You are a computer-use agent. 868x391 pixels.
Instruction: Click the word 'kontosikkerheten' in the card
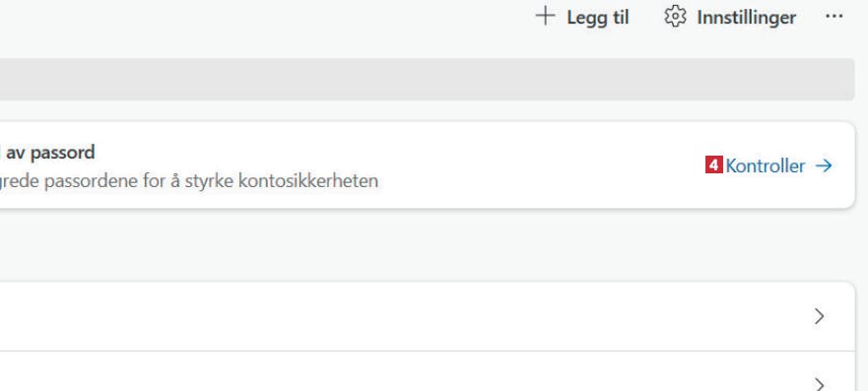[x=308, y=181]
